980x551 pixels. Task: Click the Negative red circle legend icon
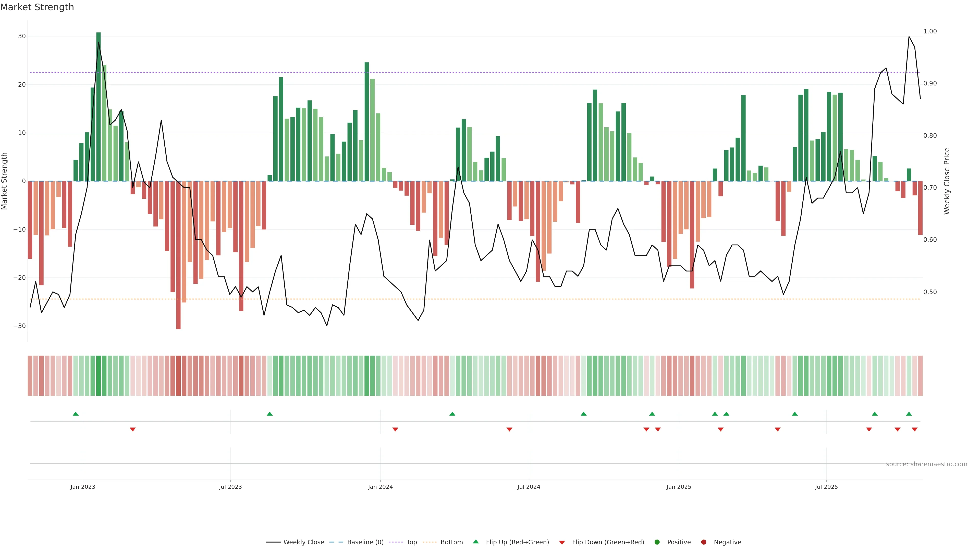coord(703,542)
